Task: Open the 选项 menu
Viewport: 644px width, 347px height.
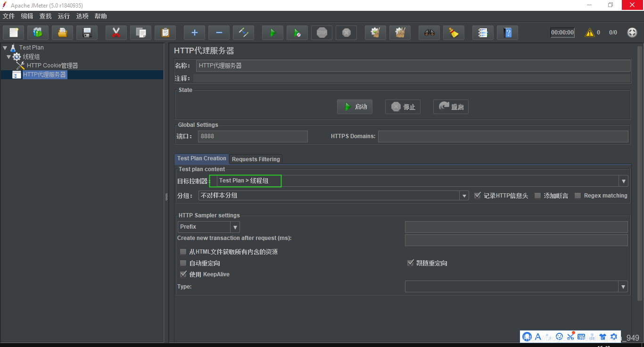Action: [x=83, y=16]
